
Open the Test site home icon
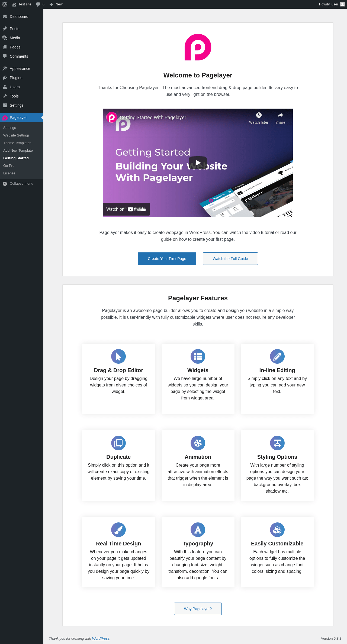(14, 4)
